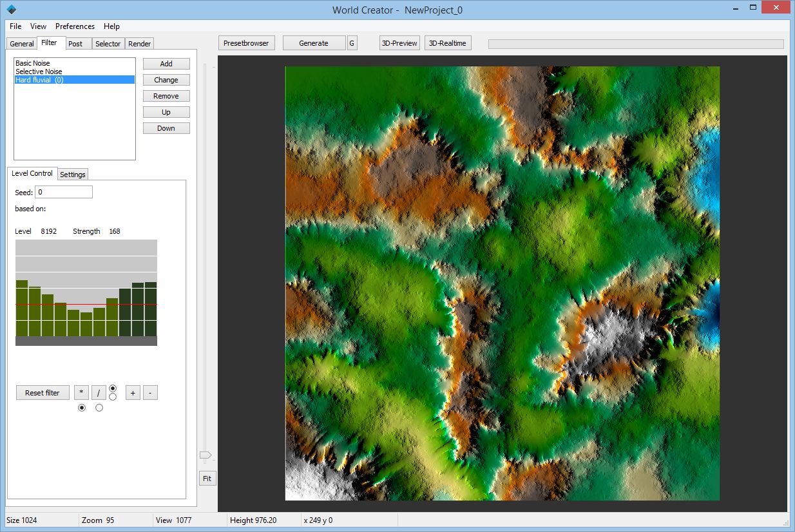Click the Reset filter button
This screenshot has height=532, width=795.
[x=42, y=392]
